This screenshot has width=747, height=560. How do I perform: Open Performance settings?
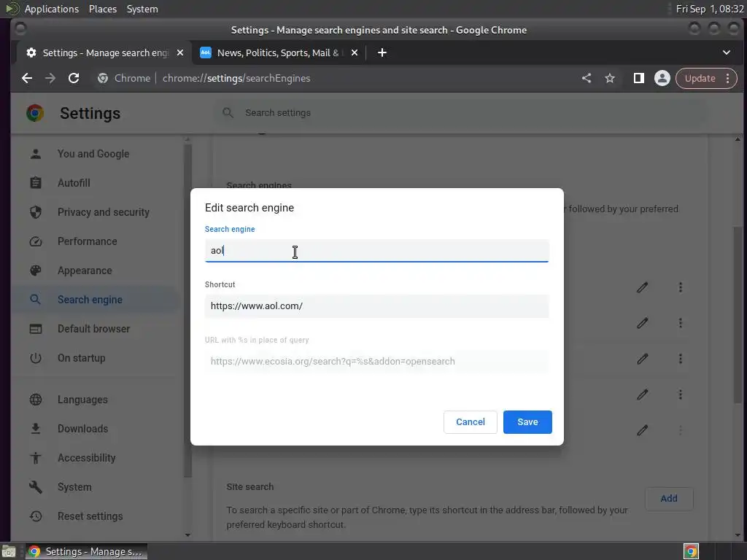[x=88, y=241]
